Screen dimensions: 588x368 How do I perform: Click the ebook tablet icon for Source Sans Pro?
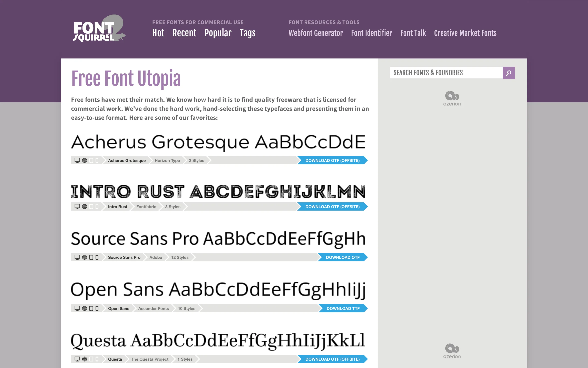(x=91, y=257)
